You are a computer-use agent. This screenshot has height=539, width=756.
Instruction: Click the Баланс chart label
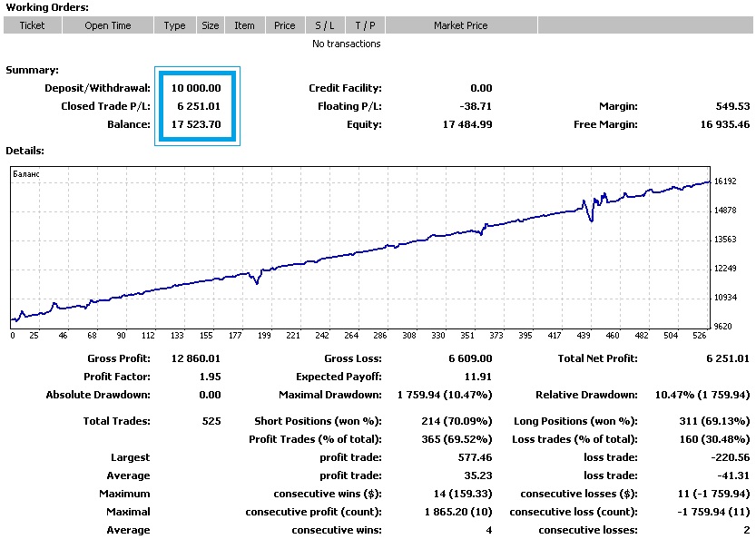26,174
